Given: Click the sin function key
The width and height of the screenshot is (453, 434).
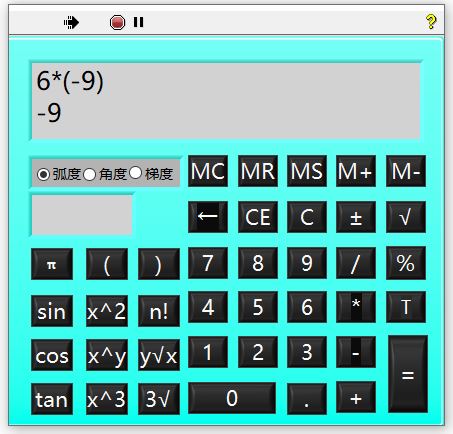Looking at the screenshot, I should pos(52,311).
